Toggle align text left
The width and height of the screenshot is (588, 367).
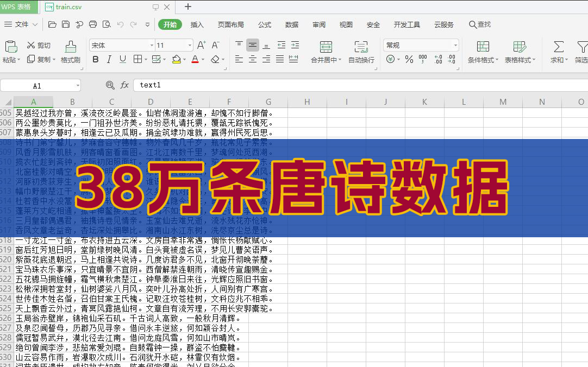(239, 59)
